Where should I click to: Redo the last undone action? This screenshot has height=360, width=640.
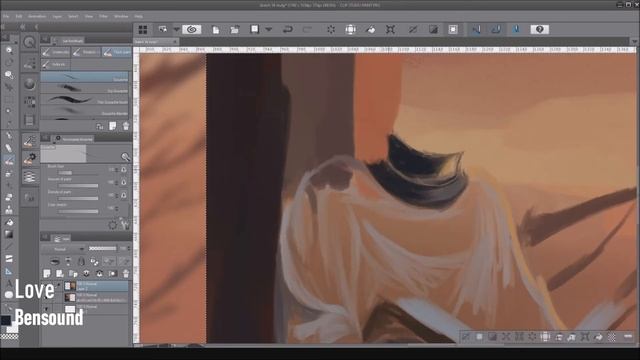pos(307,29)
